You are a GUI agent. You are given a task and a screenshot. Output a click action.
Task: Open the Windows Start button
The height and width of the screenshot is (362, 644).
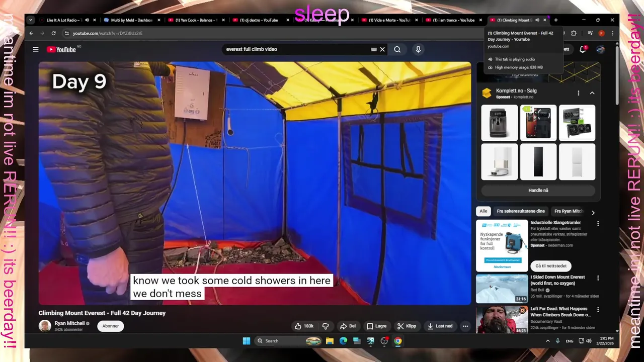(x=247, y=341)
